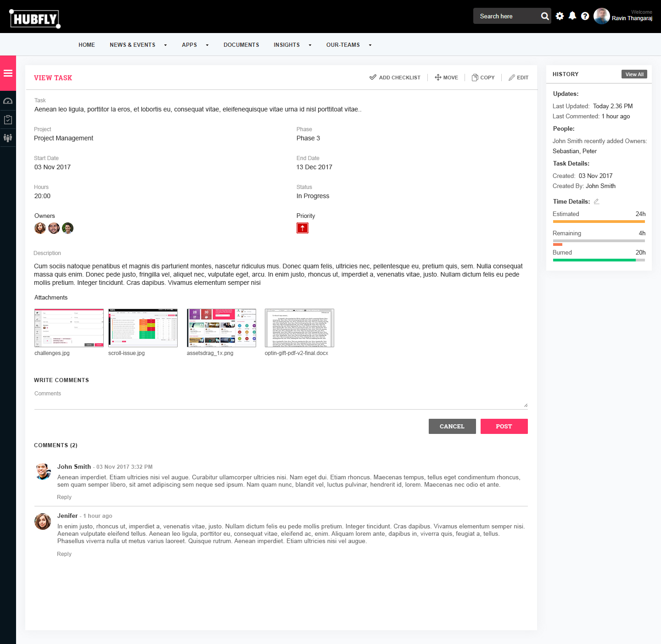Open Ravin Thangaraj profile avatar
661x644 pixels.
coord(601,16)
